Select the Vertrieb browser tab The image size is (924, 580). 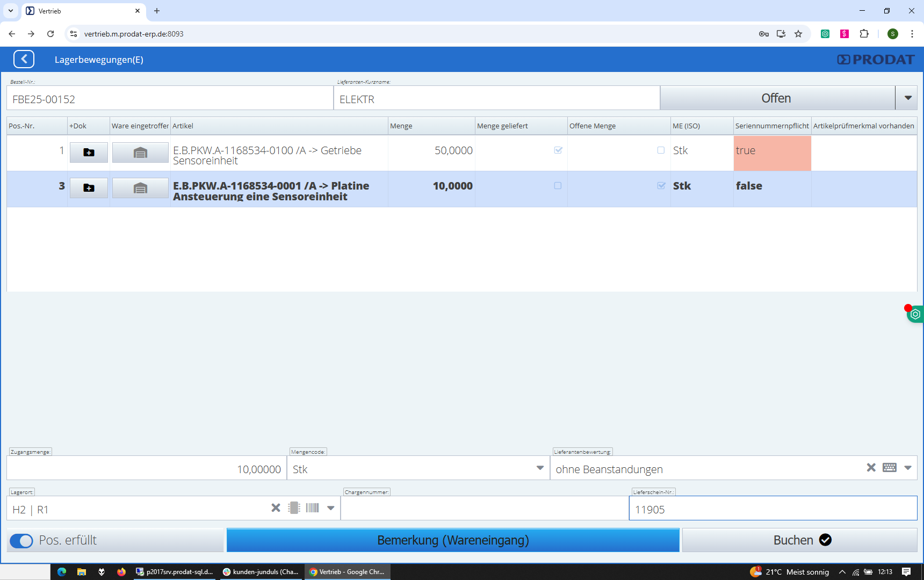point(81,11)
